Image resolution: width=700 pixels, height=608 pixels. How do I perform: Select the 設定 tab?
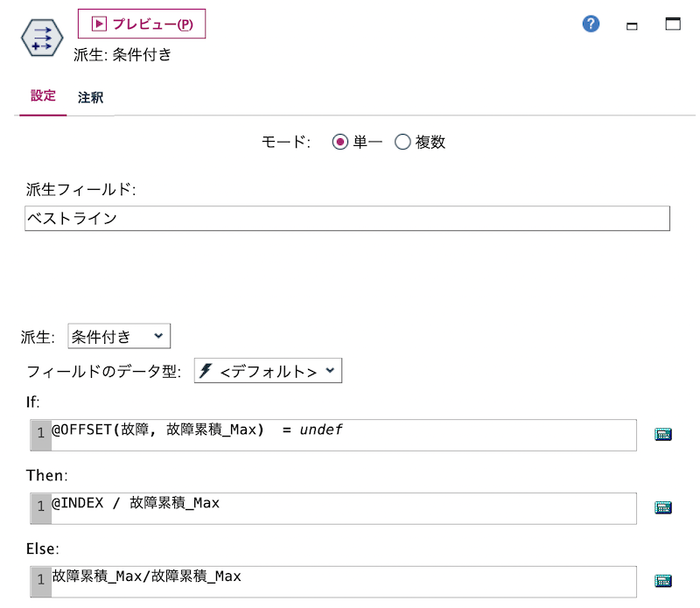click(42, 97)
